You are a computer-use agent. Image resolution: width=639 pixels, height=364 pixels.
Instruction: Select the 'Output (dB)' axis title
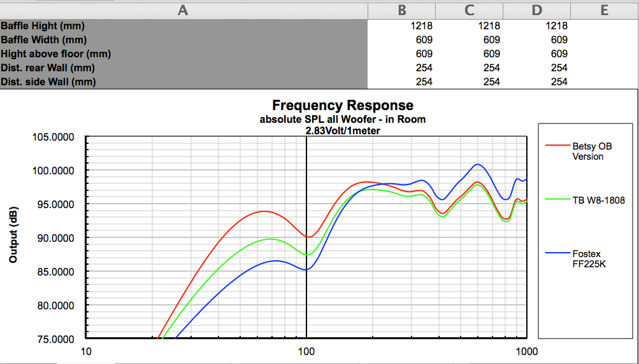pyautogui.click(x=13, y=235)
